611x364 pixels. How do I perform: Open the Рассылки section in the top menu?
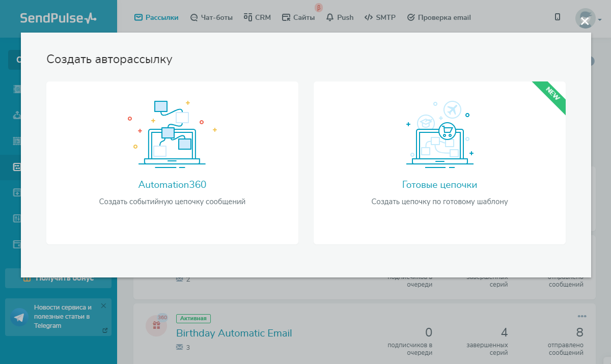click(x=156, y=17)
